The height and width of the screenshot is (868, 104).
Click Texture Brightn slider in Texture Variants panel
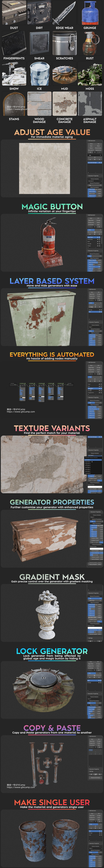[x=95, y=489]
